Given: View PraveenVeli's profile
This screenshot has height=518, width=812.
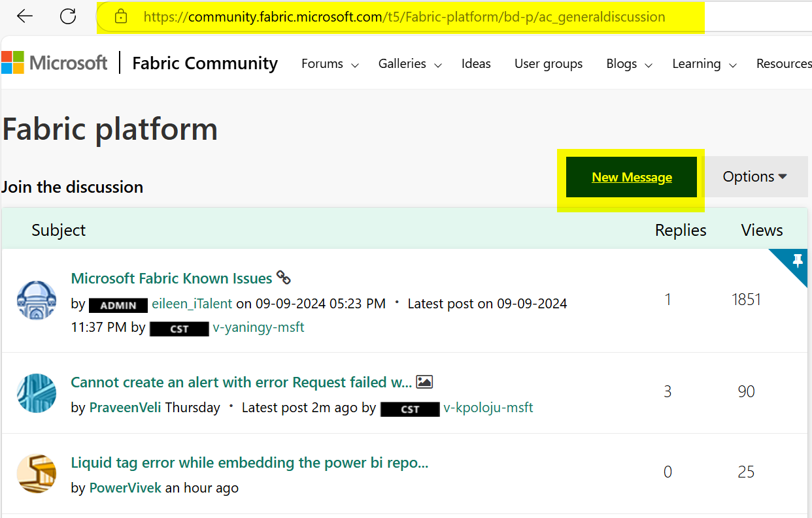Looking at the screenshot, I should coord(126,408).
